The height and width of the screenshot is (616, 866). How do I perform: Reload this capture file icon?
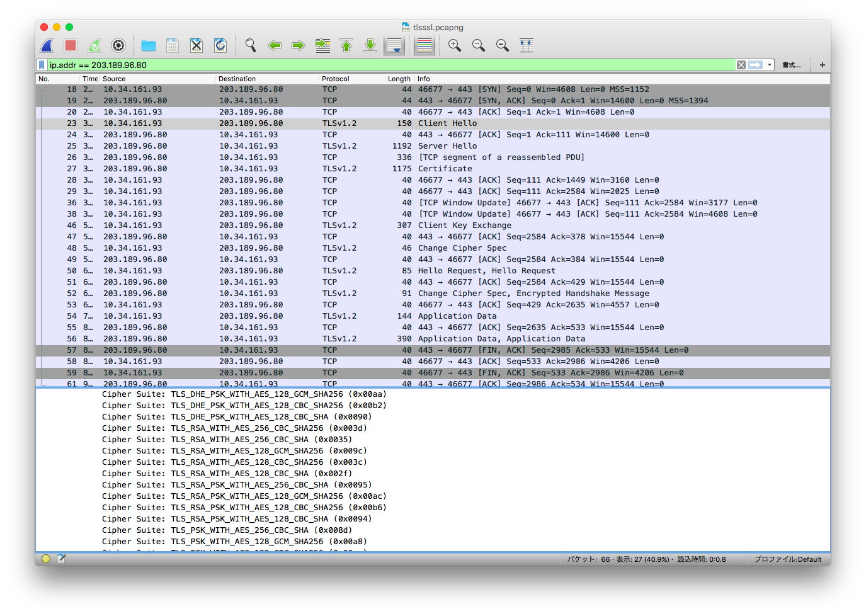220,45
